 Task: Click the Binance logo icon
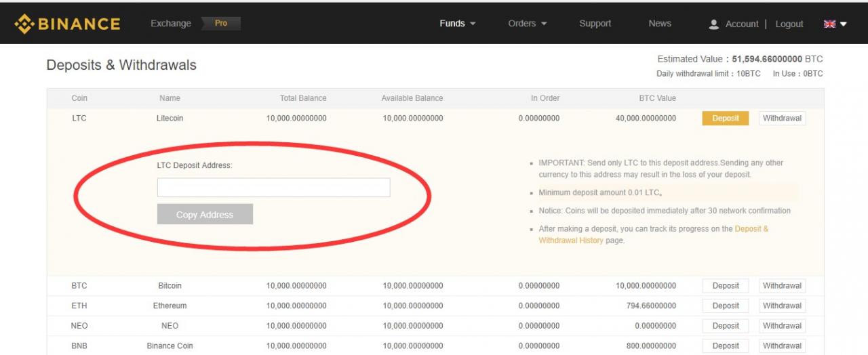(24, 24)
